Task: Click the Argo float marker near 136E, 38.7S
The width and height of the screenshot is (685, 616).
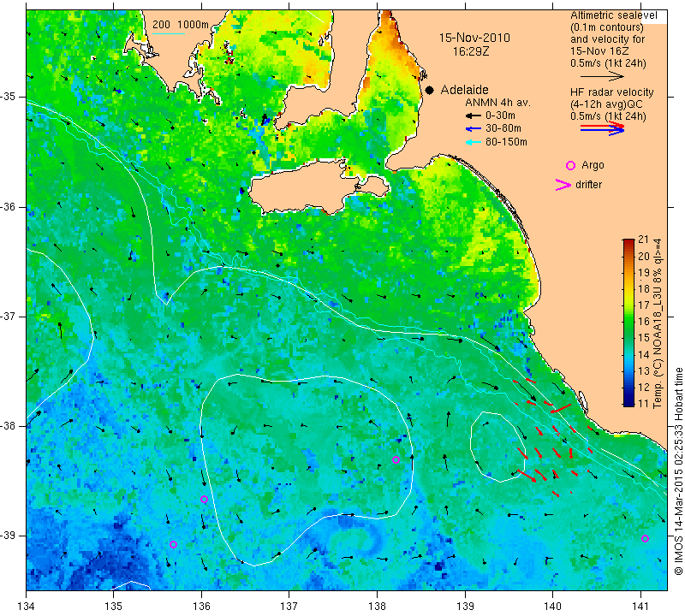Action: (204, 500)
